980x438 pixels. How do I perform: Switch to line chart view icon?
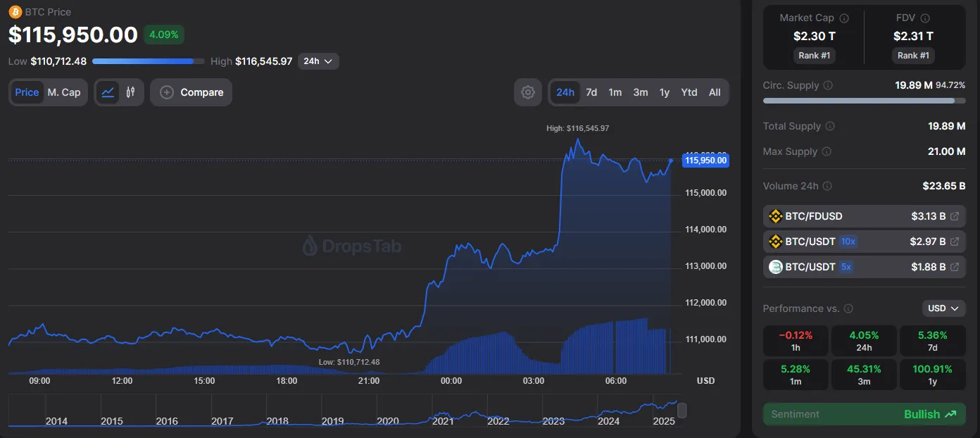108,92
